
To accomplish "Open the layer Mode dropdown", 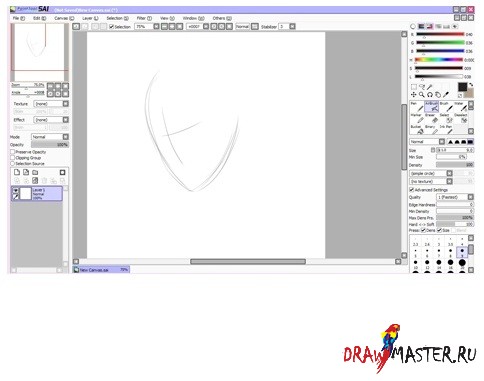I will 50,137.
